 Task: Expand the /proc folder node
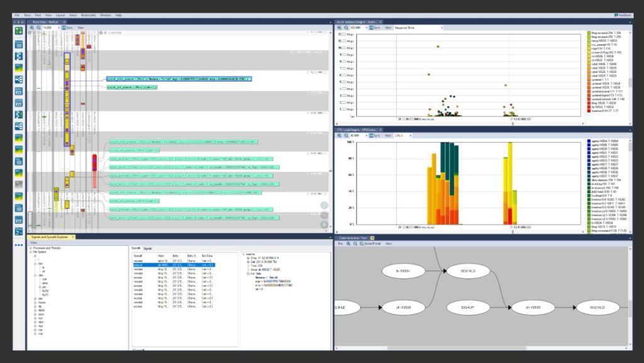tap(35, 314)
